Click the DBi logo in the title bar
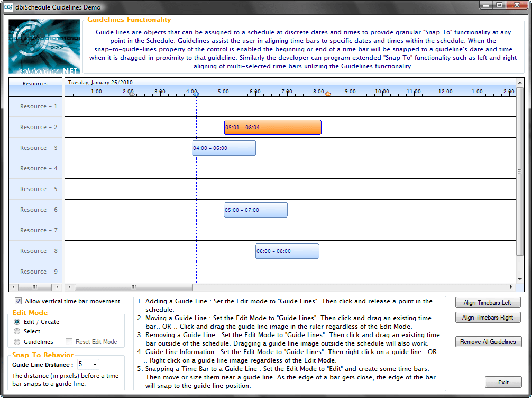The width and height of the screenshot is (532, 398). (7, 6)
